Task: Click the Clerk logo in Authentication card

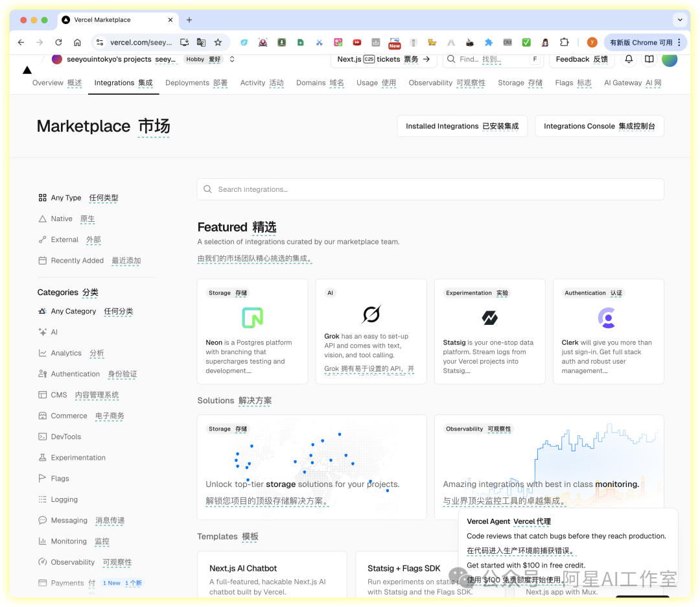Action: point(607,318)
